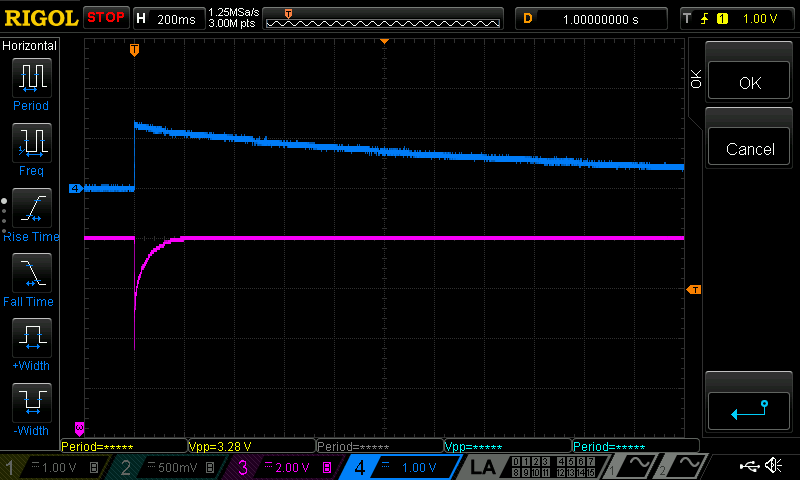Click the Horizontal menu title
The image size is (800, 480).
(30, 46)
